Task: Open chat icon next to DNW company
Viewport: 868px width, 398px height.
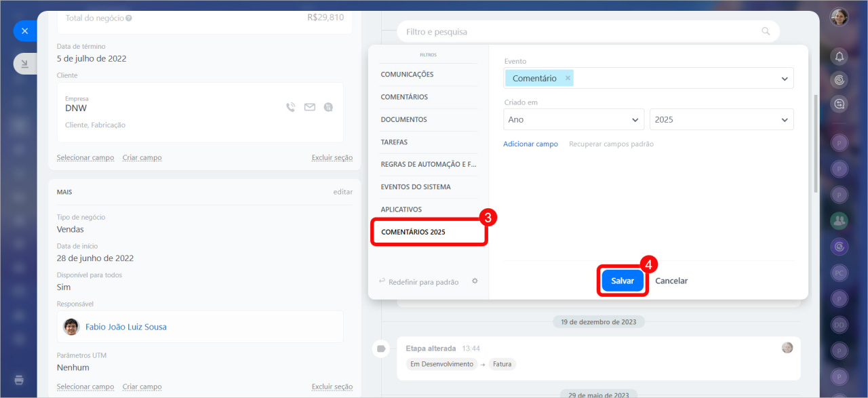Action: [328, 107]
